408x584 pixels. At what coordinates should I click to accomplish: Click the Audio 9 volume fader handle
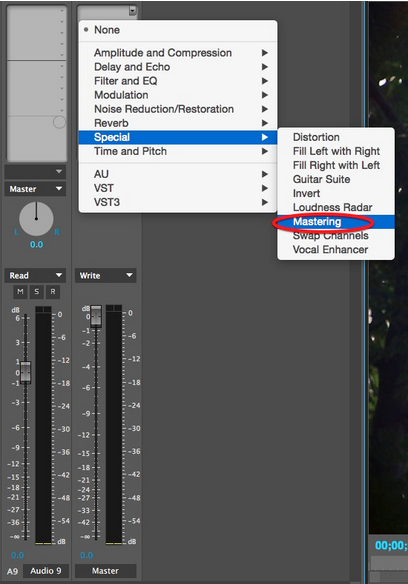(x=25, y=372)
